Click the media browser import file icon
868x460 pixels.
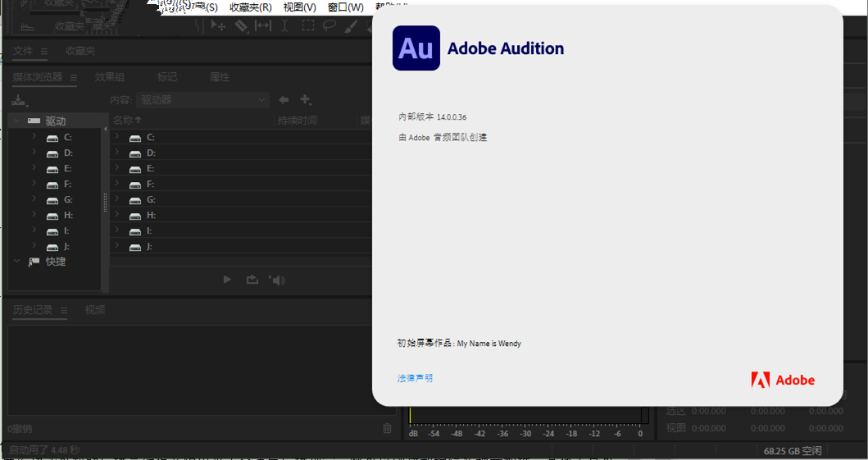[18, 100]
